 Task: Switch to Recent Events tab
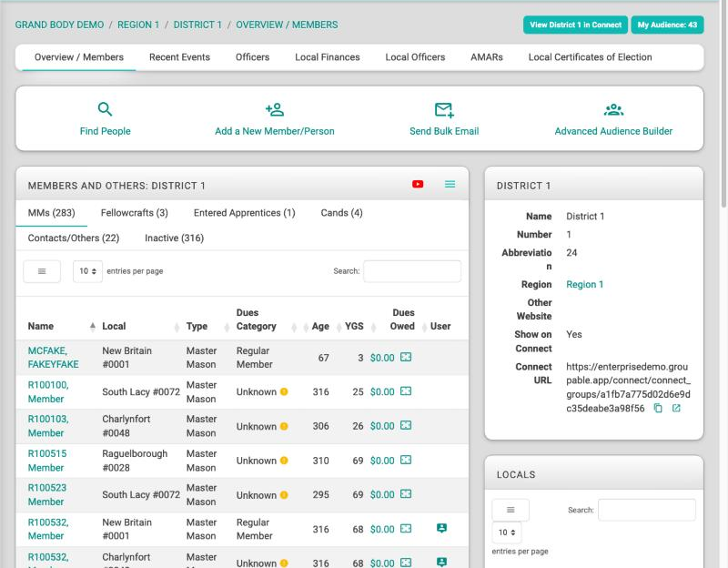(x=179, y=57)
